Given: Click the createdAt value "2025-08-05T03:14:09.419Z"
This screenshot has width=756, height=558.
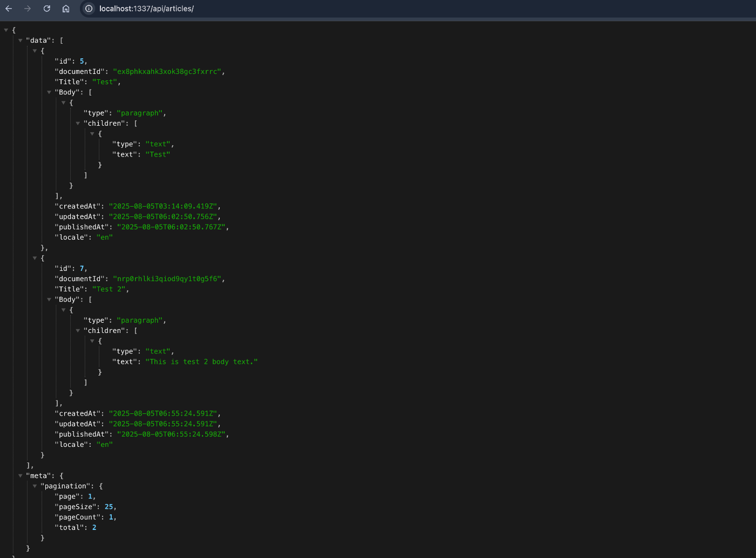Looking at the screenshot, I should (163, 206).
